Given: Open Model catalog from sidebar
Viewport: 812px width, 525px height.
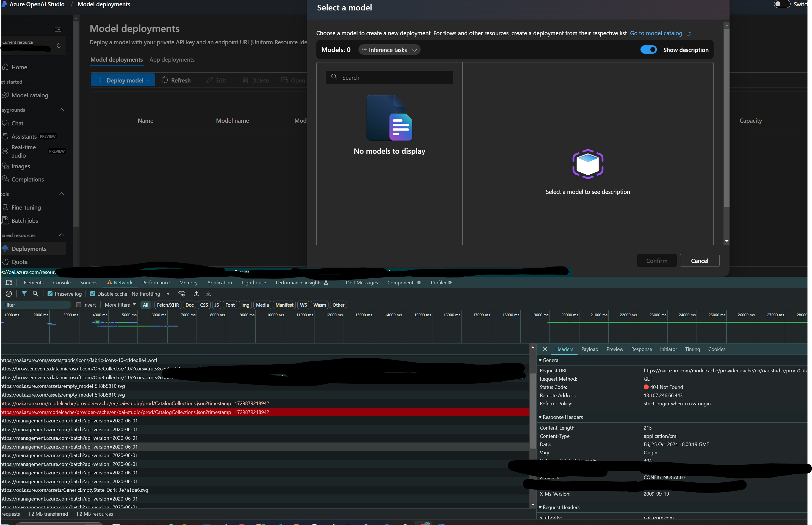Looking at the screenshot, I should [x=30, y=95].
